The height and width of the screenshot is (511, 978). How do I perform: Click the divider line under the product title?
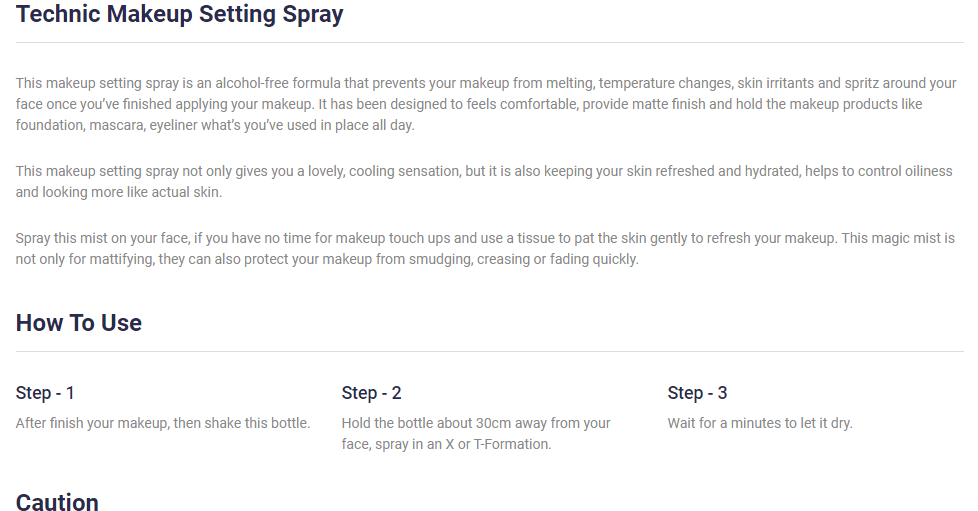click(x=489, y=42)
